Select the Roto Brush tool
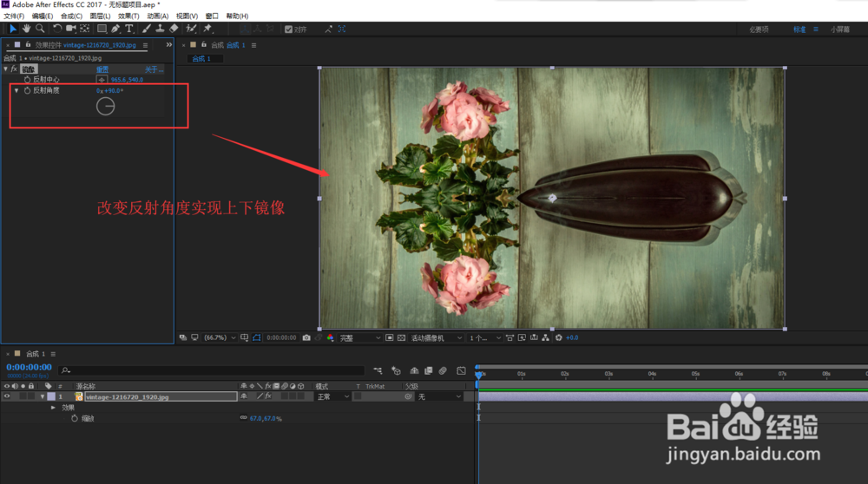868x484 pixels. [x=191, y=29]
